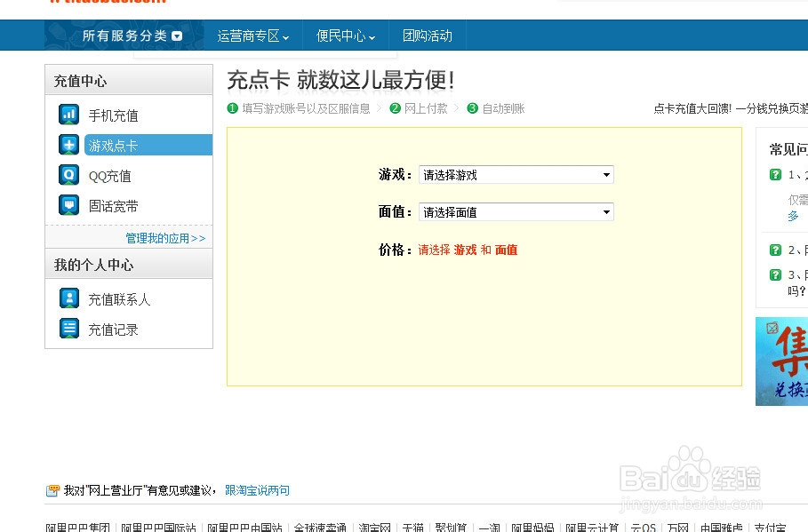Click the 跟淘宝说两句 feedback link

coord(257,490)
